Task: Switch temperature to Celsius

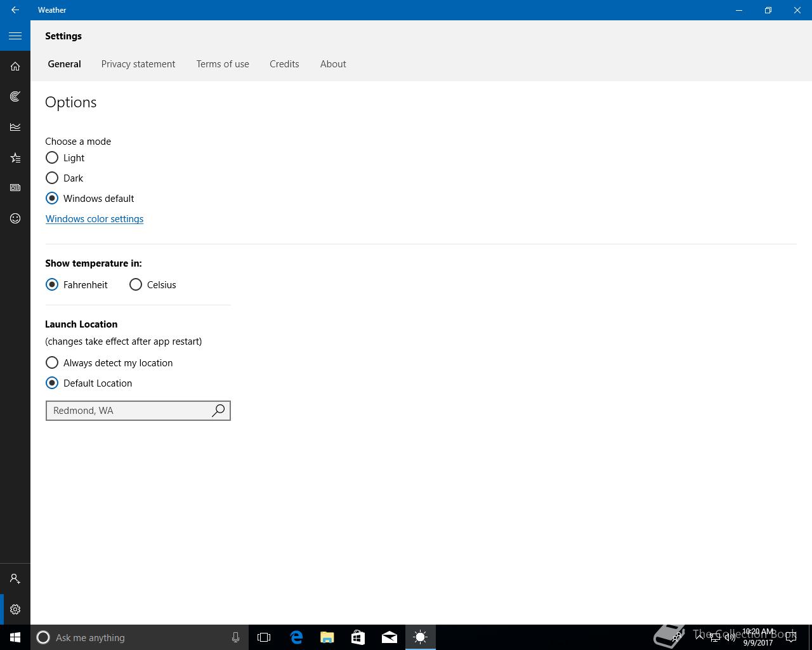Action: click(x=136, y=284)
